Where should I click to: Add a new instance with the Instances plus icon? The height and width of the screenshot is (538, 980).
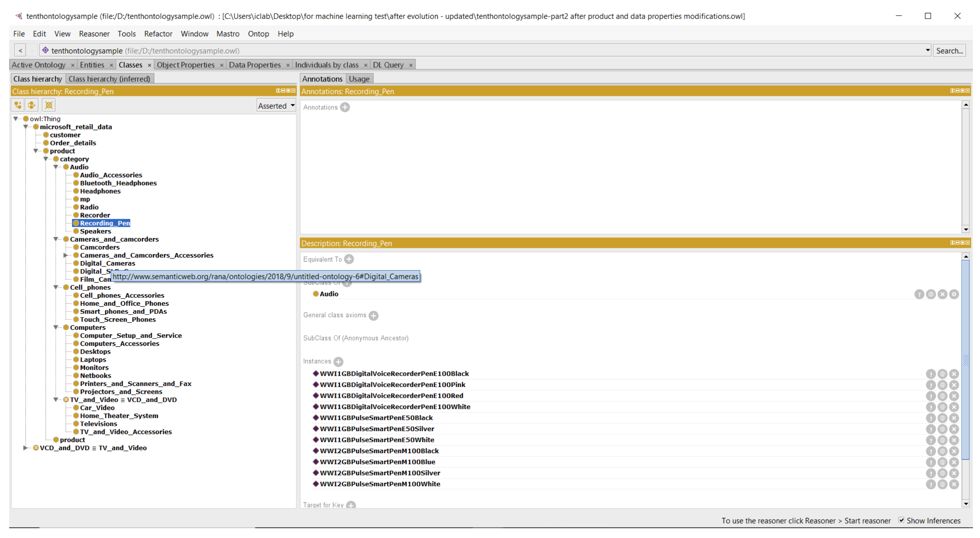(x=338, y=362)
